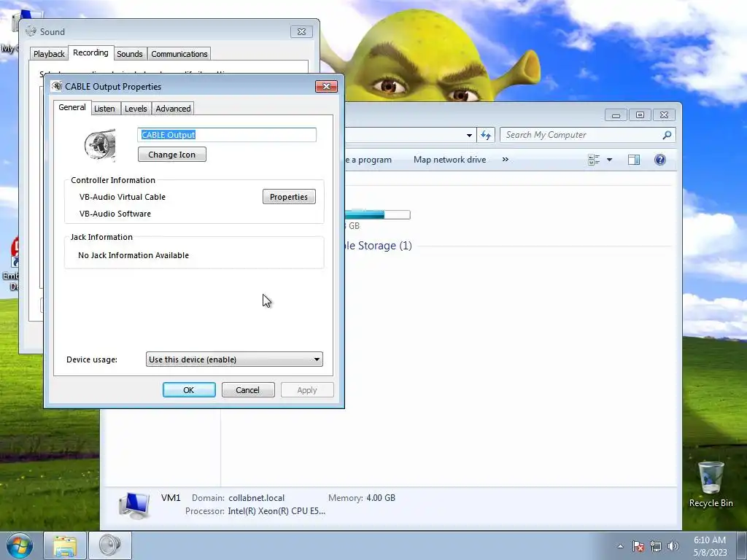The height and width of the screenshot is (560, 747).
Task: Click the Show desktop button
Action: [741, 545]
